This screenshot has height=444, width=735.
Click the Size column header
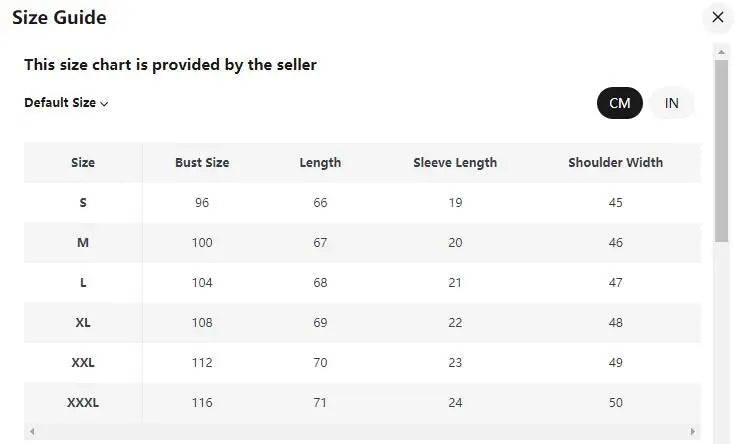click(83, 162)
